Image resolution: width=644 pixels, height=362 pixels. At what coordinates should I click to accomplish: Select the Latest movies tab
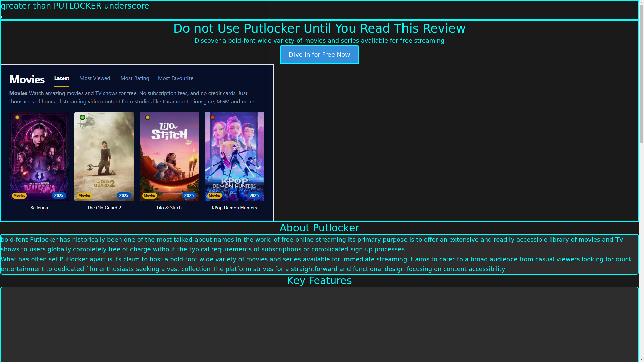coord(62,78)
